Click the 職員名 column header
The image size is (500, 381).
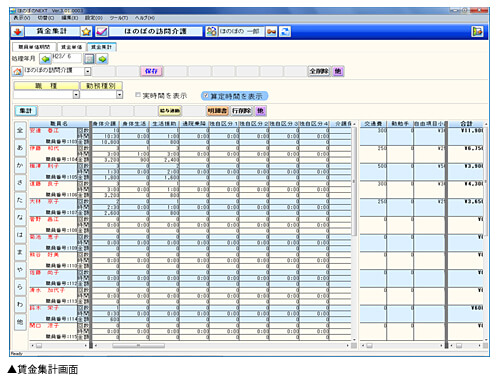[59, 124]
